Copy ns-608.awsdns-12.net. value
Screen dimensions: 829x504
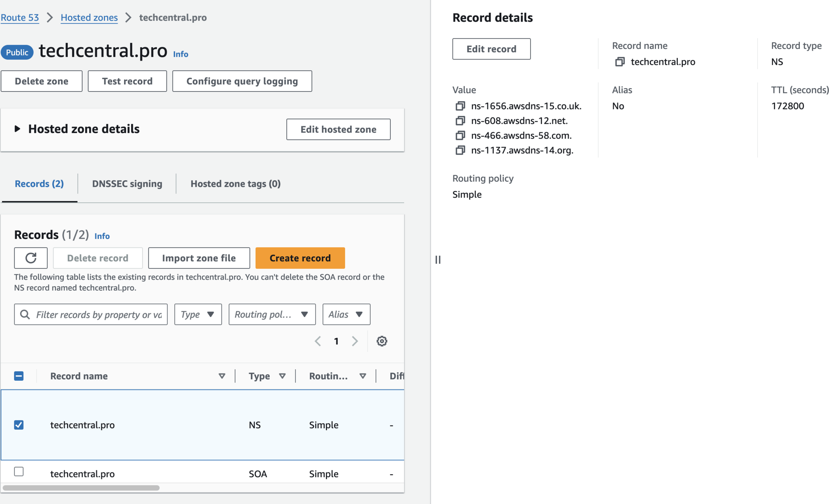click(460, 121)
